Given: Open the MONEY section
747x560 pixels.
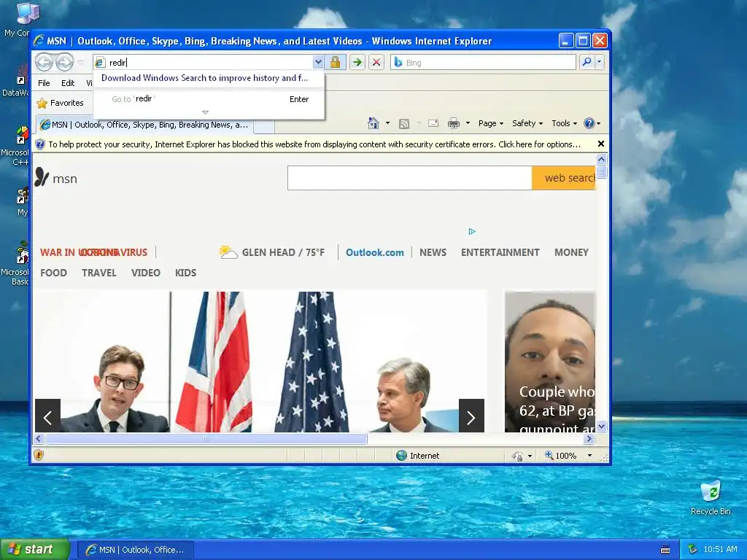Looking at the screenshot, I should [x=571, y=252].
